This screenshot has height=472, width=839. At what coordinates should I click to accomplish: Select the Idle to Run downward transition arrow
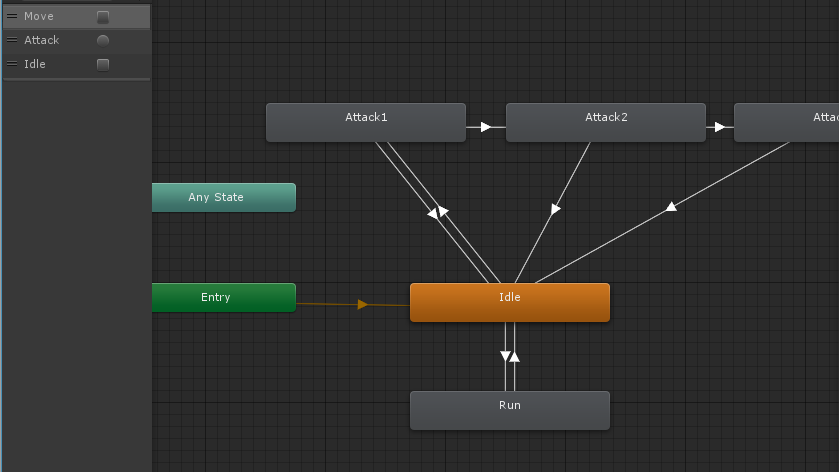[x=505, y=356]
